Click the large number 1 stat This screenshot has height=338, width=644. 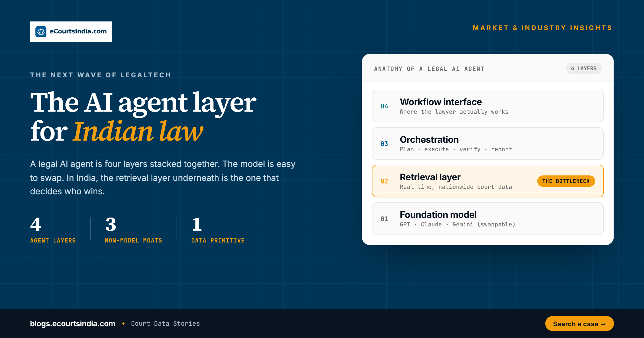[x=197, y=224]
